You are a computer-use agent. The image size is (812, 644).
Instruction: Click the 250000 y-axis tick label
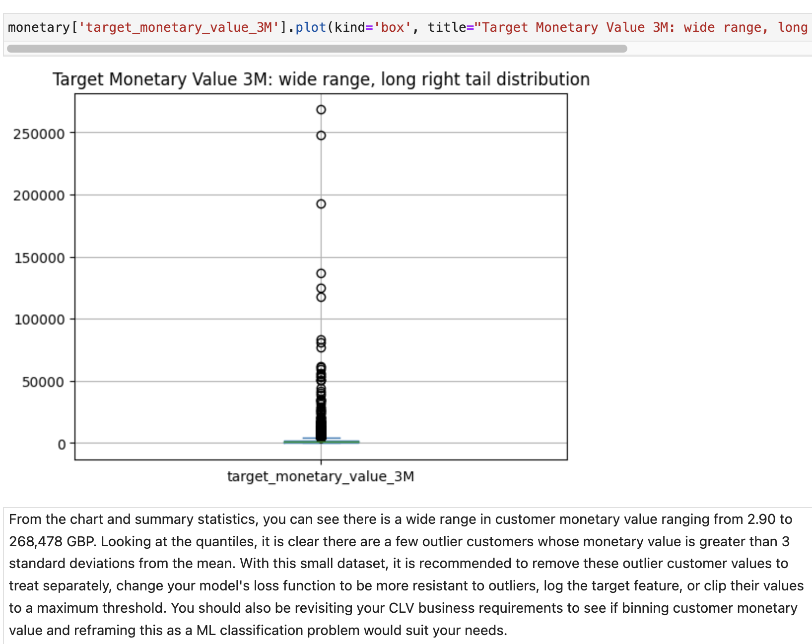(x=39, y=134)
